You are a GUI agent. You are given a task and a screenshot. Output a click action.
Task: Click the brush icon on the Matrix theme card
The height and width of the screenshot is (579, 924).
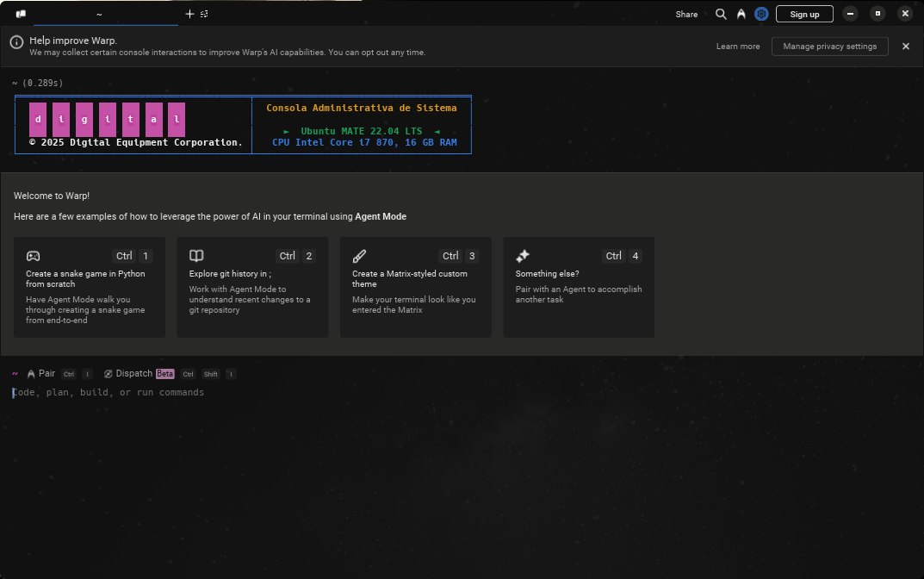359,256
